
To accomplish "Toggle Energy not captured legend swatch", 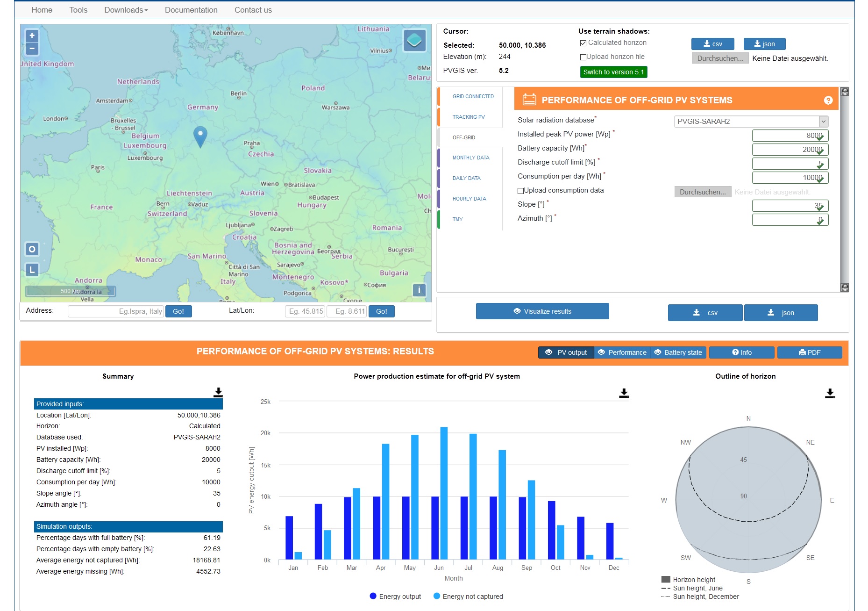I will (x=436, y=596).
